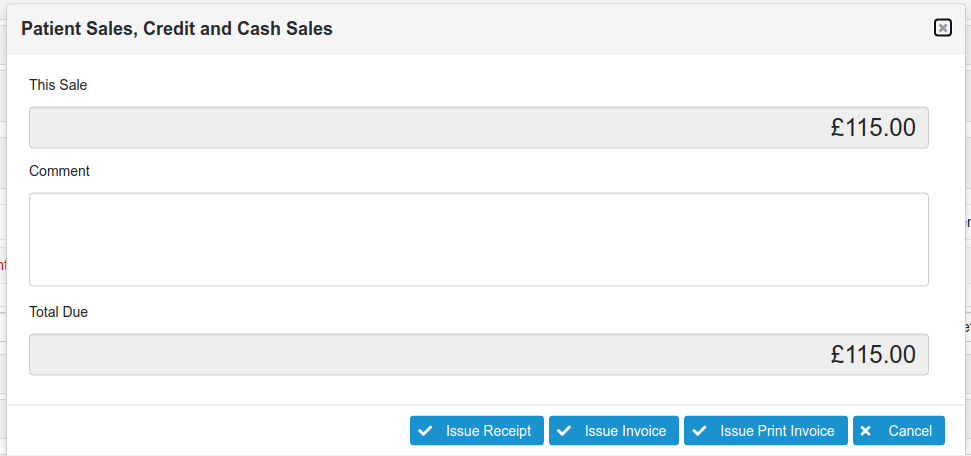Click the Total Due amount field
This screenshot has width=971, height=456.
coord(478,355)
